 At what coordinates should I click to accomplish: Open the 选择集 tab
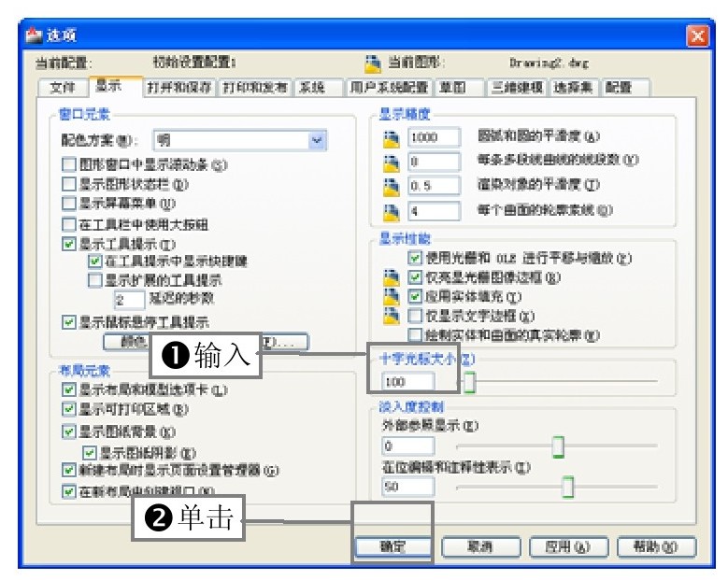tap(573, 88)
